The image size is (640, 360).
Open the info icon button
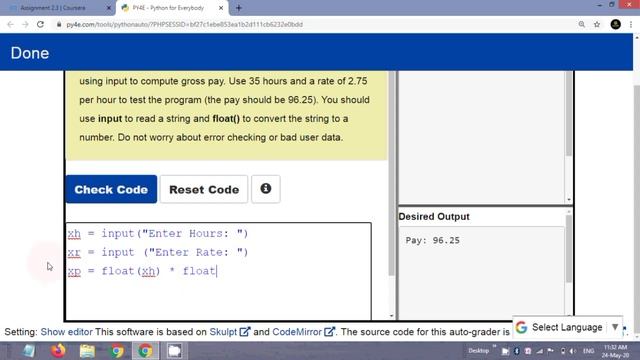pyautogui.click(x=266, y=189)
